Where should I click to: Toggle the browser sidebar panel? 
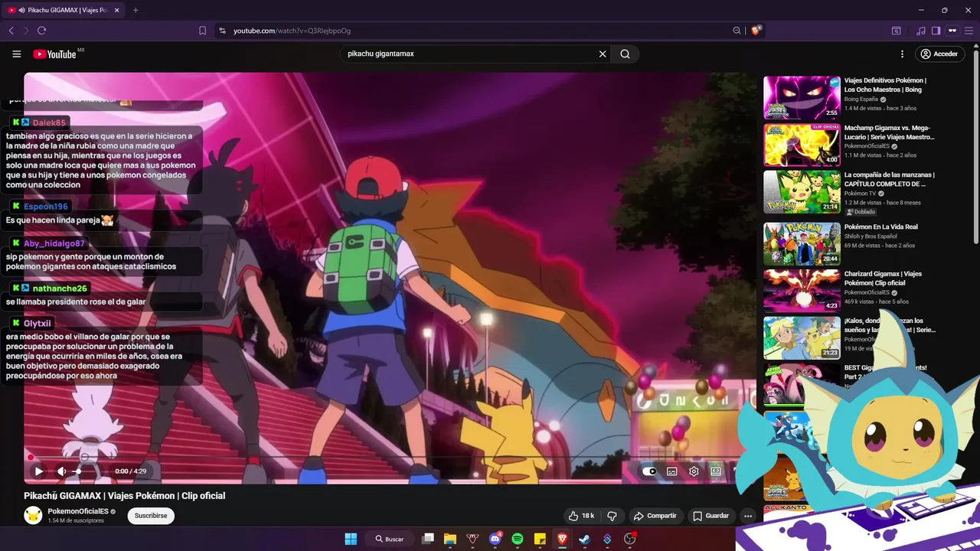coord(936,31)
